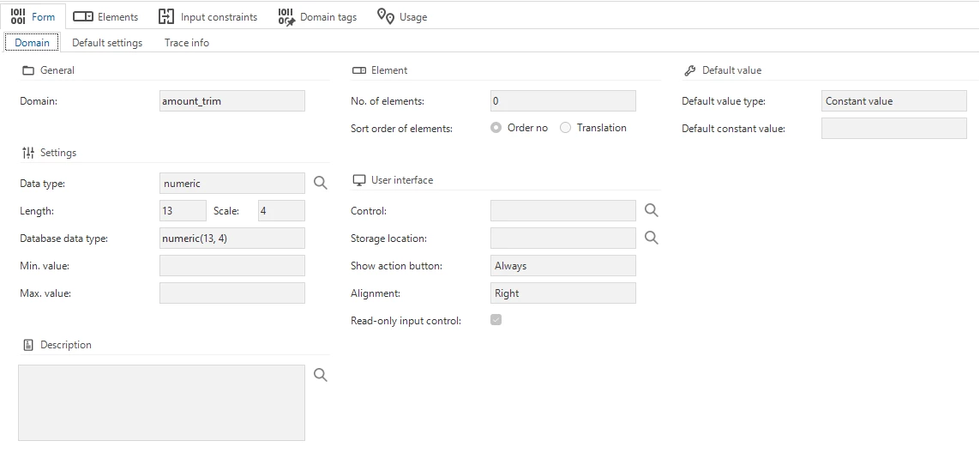The width and height of the screenshot is (980, 453).
Task: Focus the Description text area
Action: (161, 402)
